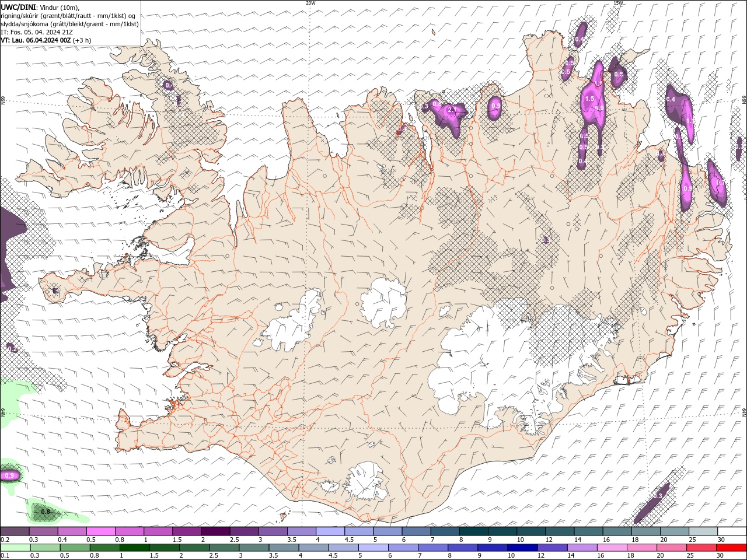Click the Mýrdalsjökull glacier near south coast
This screenshot has height=560, width=747.
point(365,481)
